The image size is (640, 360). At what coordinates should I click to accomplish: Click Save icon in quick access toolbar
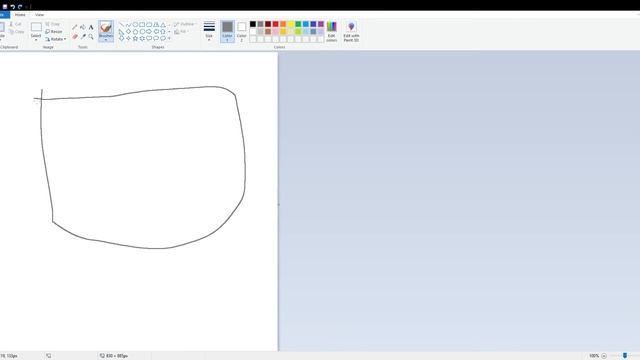tap(5, 7)
